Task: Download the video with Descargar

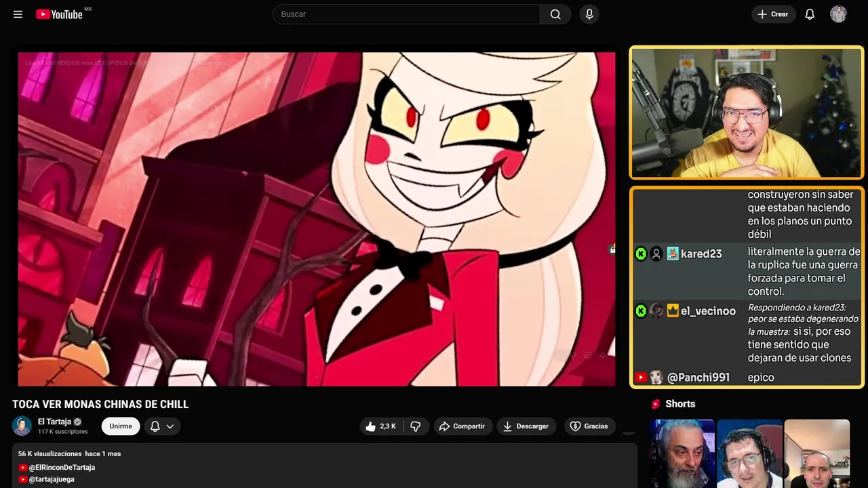Action: click(526, 426)
